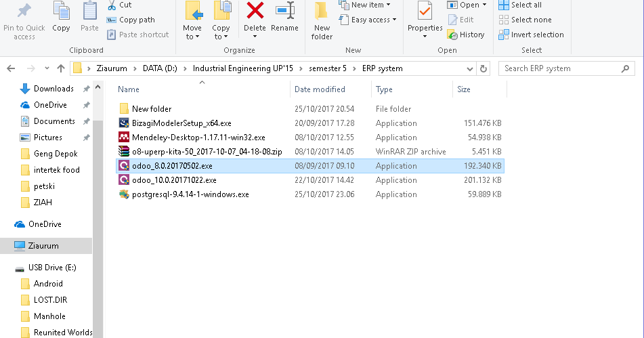Screen dimensions: 644x338
Task: Click Invert selection
Action: point(531,35)
